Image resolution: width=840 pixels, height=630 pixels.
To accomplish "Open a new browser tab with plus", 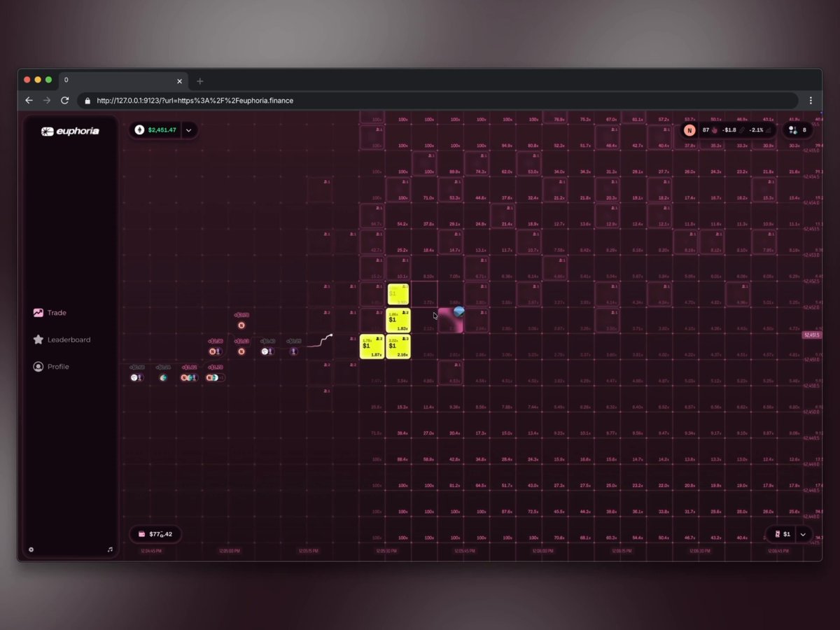I will [x=199, y=80].
